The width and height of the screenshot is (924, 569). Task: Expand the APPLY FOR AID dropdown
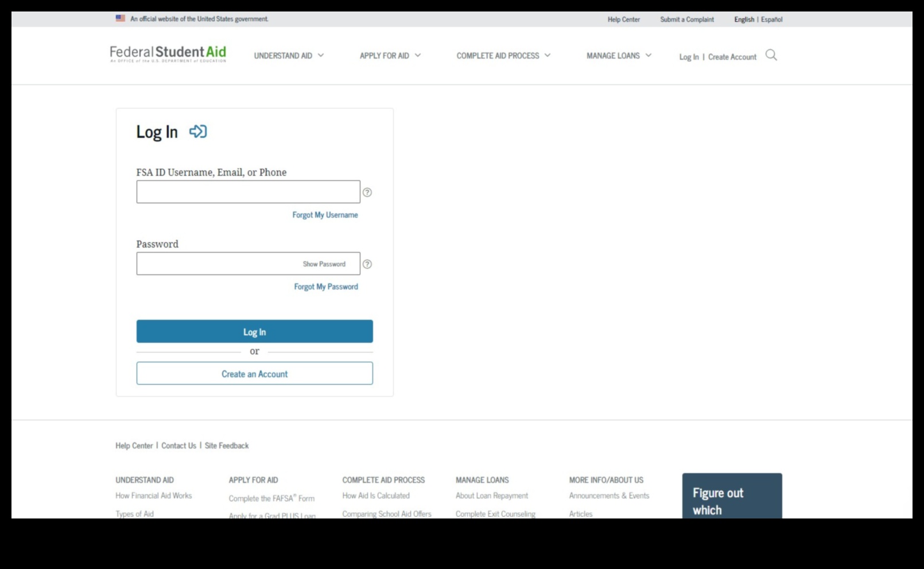click(x=390, y=56)
